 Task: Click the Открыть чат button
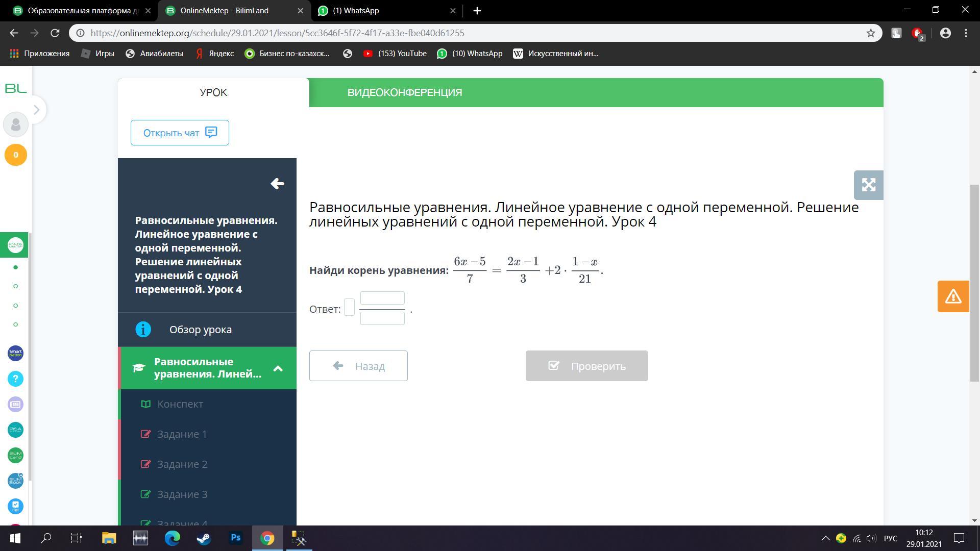point(180,133)
